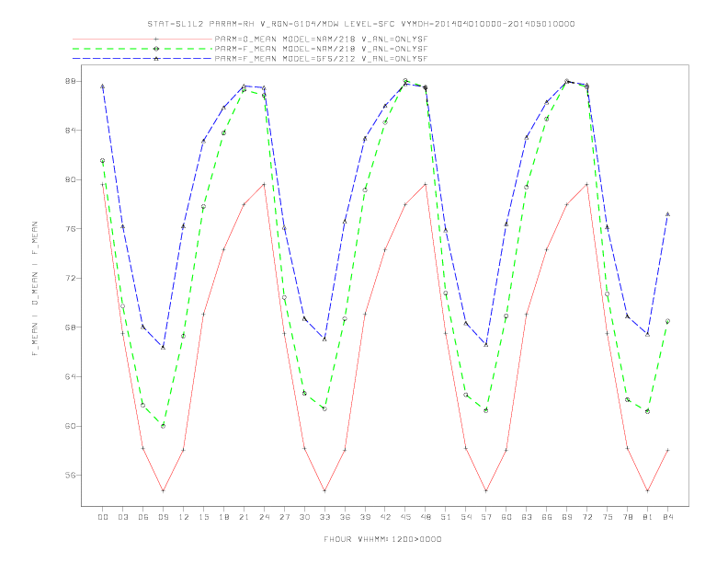Select legend entry PARM=F_MEAN MODEL=GFS/212
The image size is (728, 563).
point(321,59)
